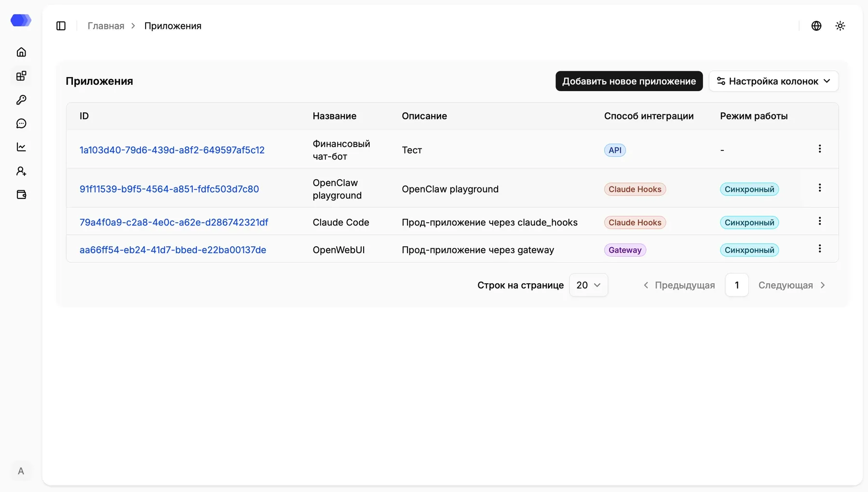Open the Applications grid icon in sidebar
The height and width of the screenshot is (492, 868).
tap(21, 76)
